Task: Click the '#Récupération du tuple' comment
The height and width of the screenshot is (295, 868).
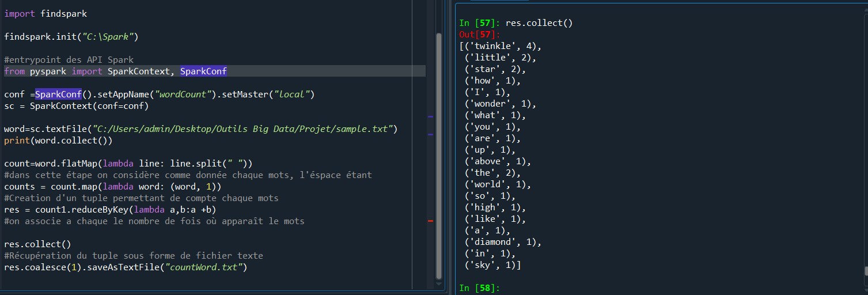Action: click(x=134, y=255)
